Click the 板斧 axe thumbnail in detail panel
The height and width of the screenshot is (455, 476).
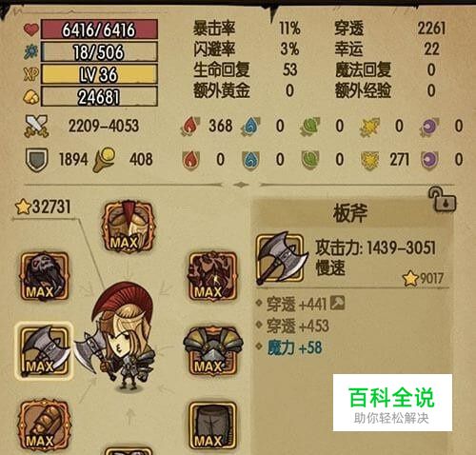pyautogui.click(x=281, y=259)
